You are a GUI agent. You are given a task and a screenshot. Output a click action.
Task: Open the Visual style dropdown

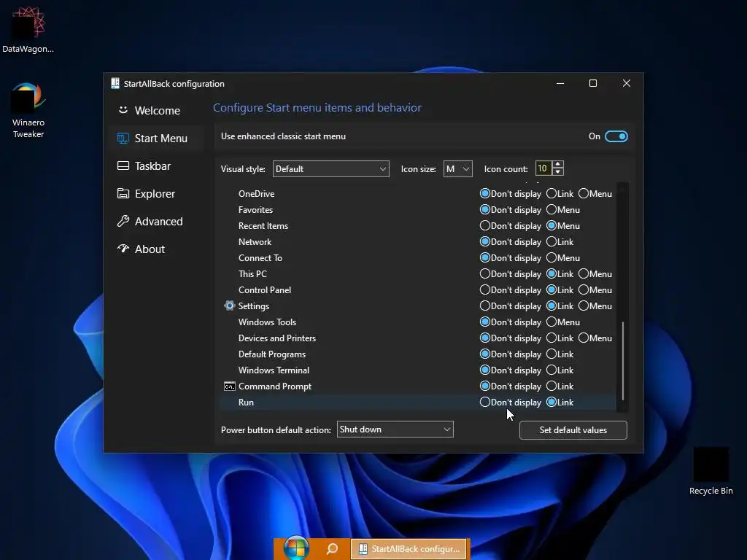[x=330, y=169]
